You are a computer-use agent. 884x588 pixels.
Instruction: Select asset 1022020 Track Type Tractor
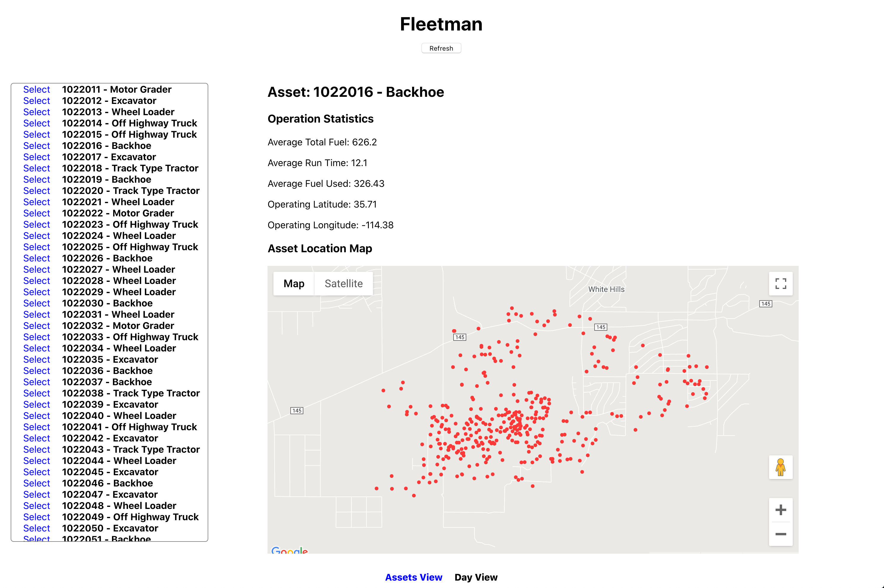click(36, 190)
